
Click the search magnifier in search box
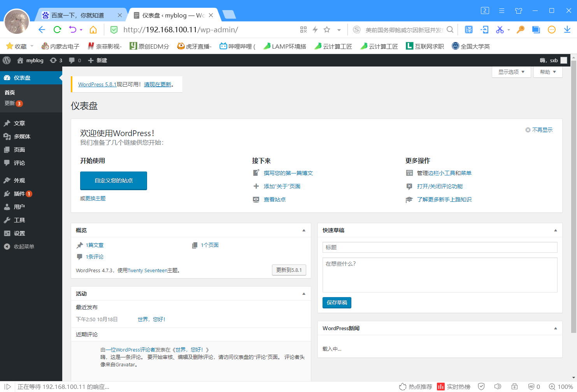[450, 30]
